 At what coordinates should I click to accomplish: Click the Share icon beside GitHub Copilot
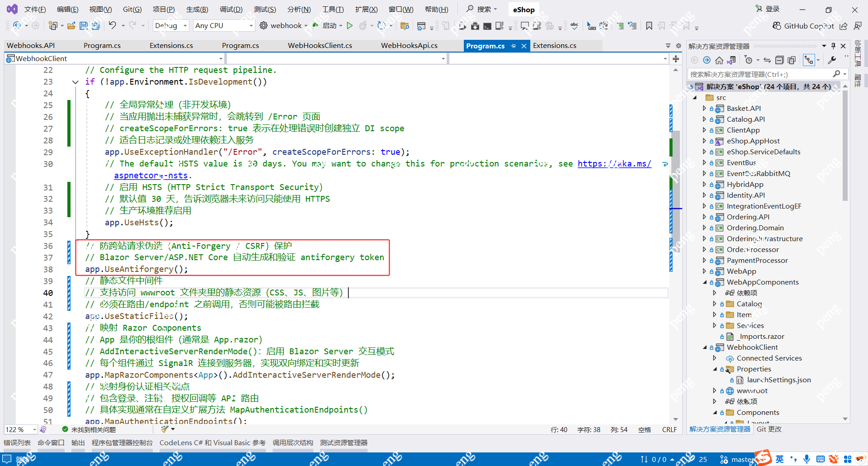click(x=844, y=26)
